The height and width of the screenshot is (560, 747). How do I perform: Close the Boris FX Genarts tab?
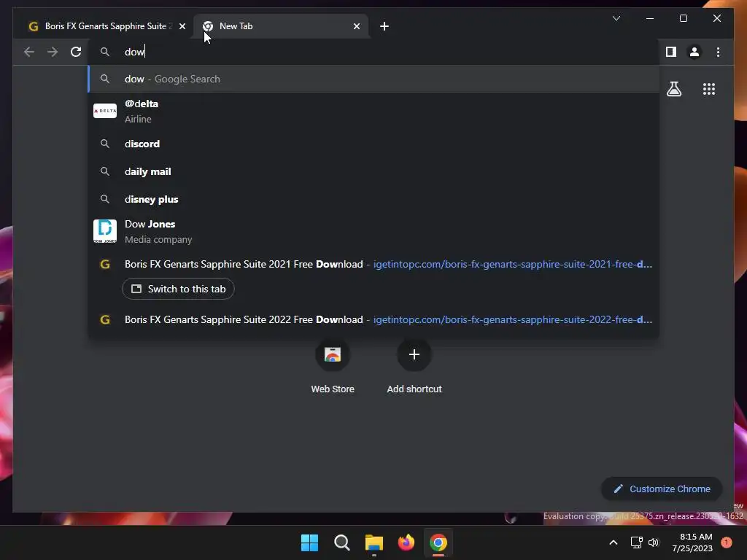tap(182, 26)
